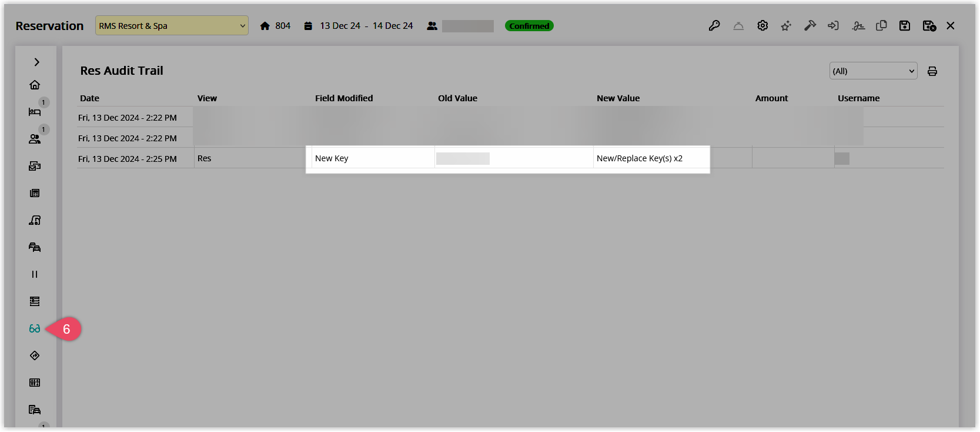Image resolution: width=980 pixels, height=432 pixels.
Task: Click the save and exit icon
Action: coord(929,26)
